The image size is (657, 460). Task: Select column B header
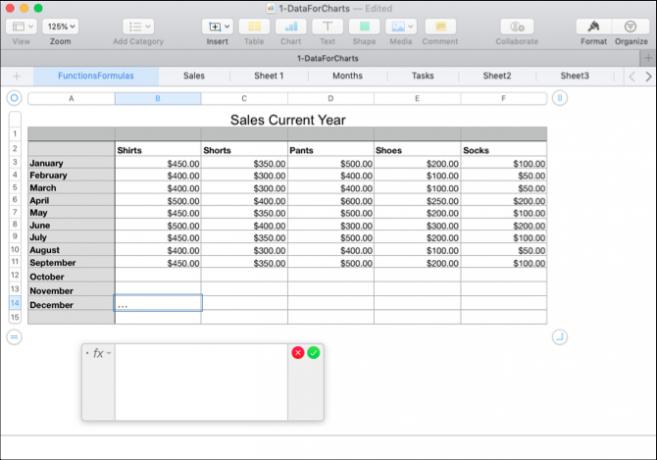click(158, 98)
